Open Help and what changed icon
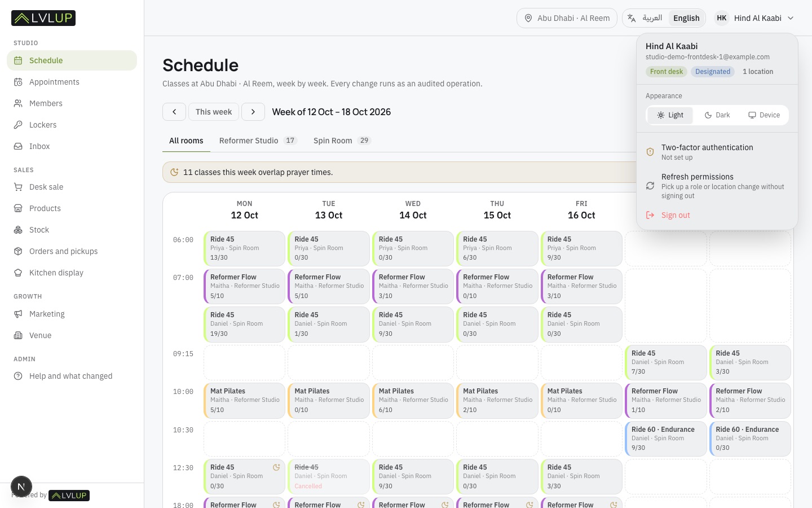Screen dimensions: 812x508 point(18,376)
